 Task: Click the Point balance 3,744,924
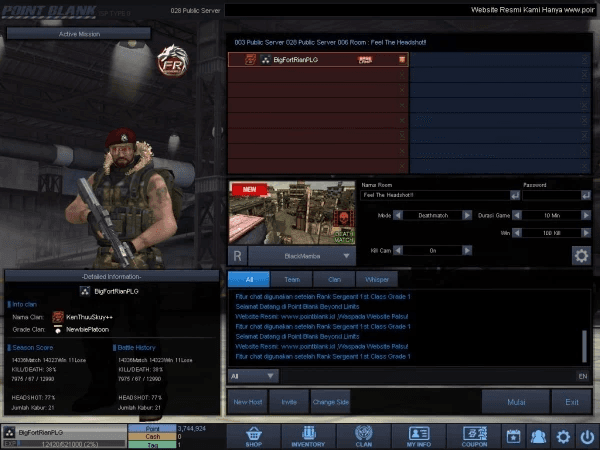pos(191,428)
